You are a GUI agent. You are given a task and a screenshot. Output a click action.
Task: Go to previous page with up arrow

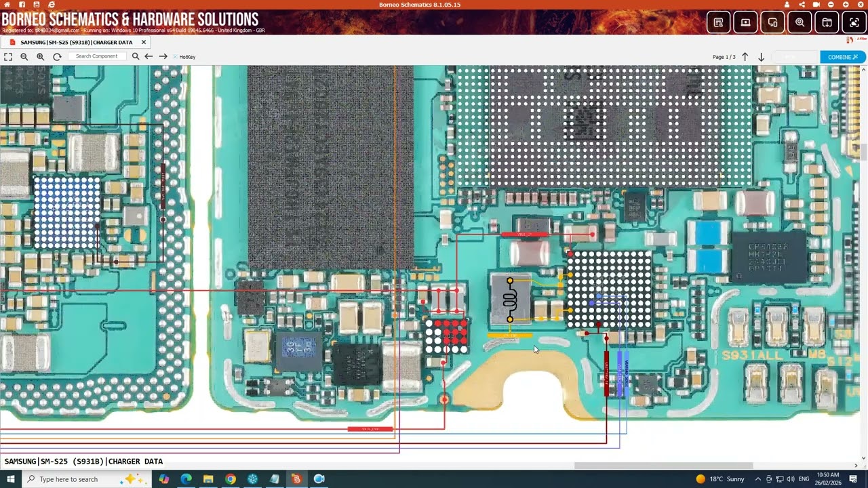(745, 57)
